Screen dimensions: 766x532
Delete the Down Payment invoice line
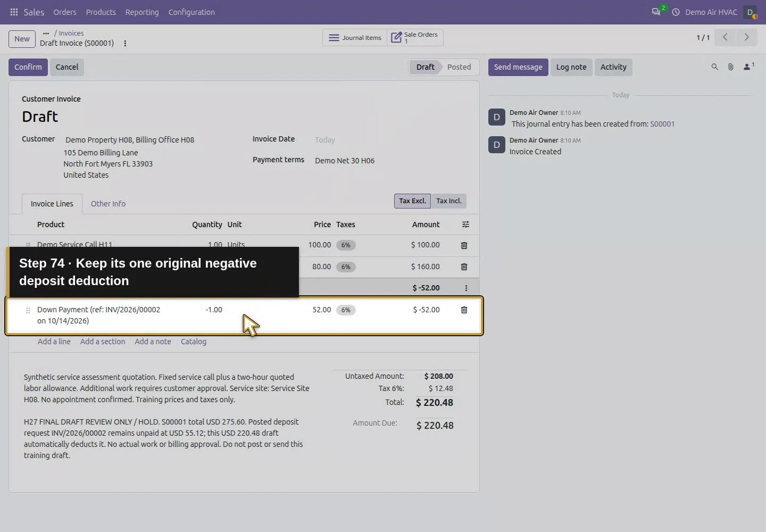(464, 310)
